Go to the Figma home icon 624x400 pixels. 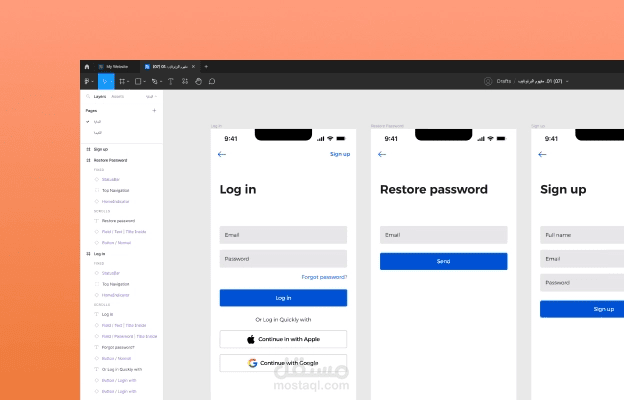click(x=87, y=66)
